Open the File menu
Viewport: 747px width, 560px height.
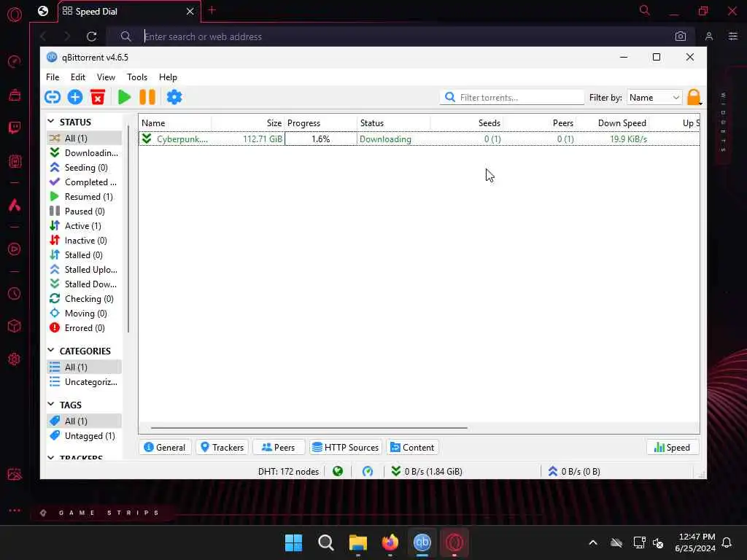[53, 77]
